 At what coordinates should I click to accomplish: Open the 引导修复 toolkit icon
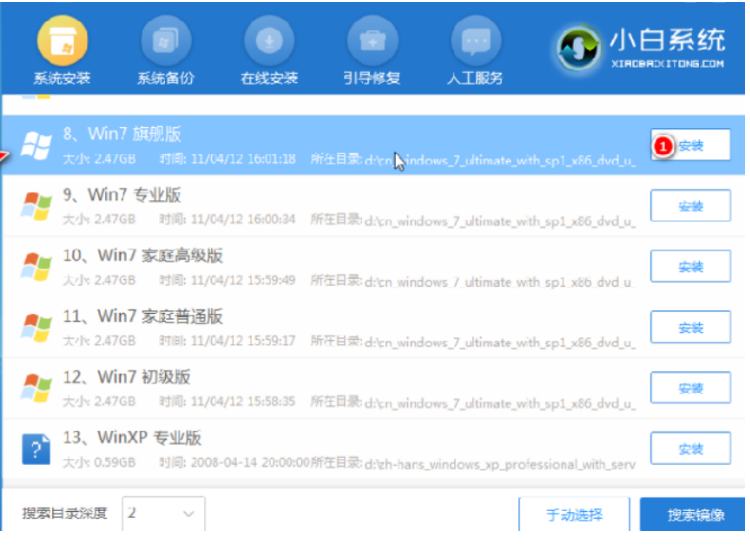pyautogui.click(x=372, y=42)
